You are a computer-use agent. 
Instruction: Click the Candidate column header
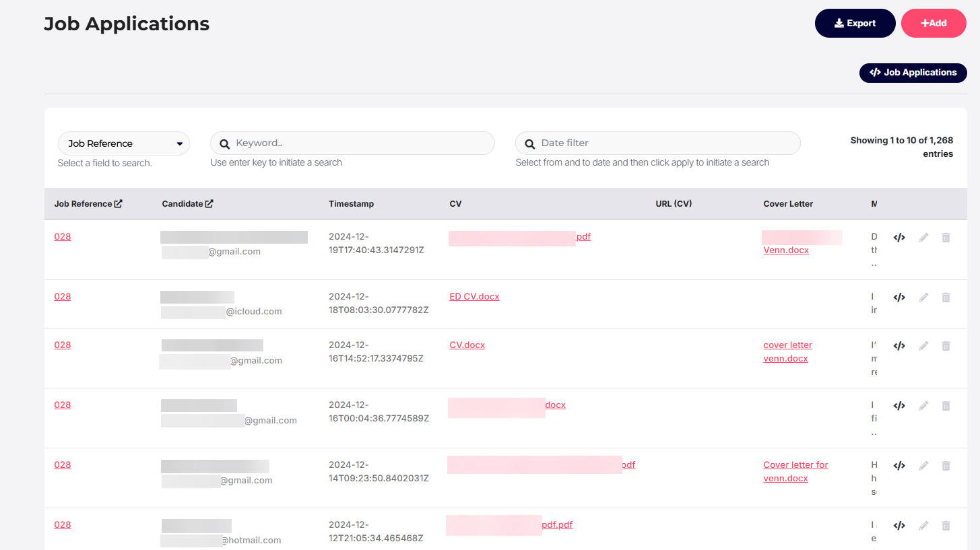pos(183,204)
